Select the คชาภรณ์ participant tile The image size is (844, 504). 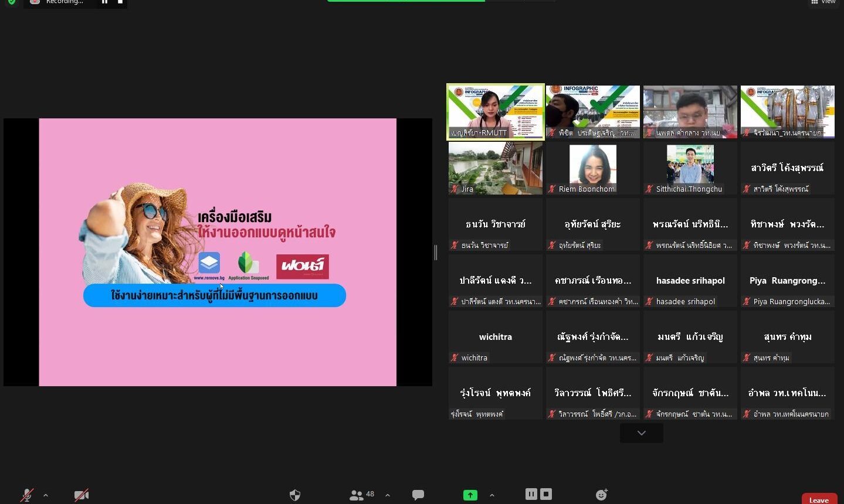[593, 281]
